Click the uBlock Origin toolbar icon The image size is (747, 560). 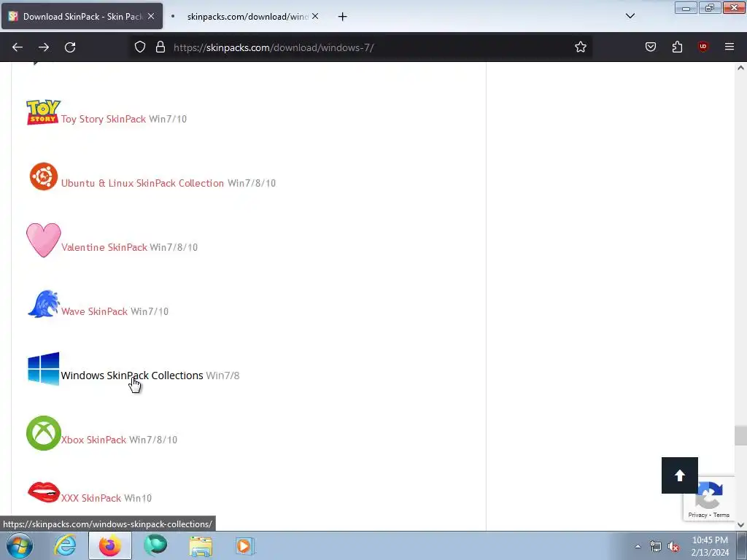pos(703,47)
